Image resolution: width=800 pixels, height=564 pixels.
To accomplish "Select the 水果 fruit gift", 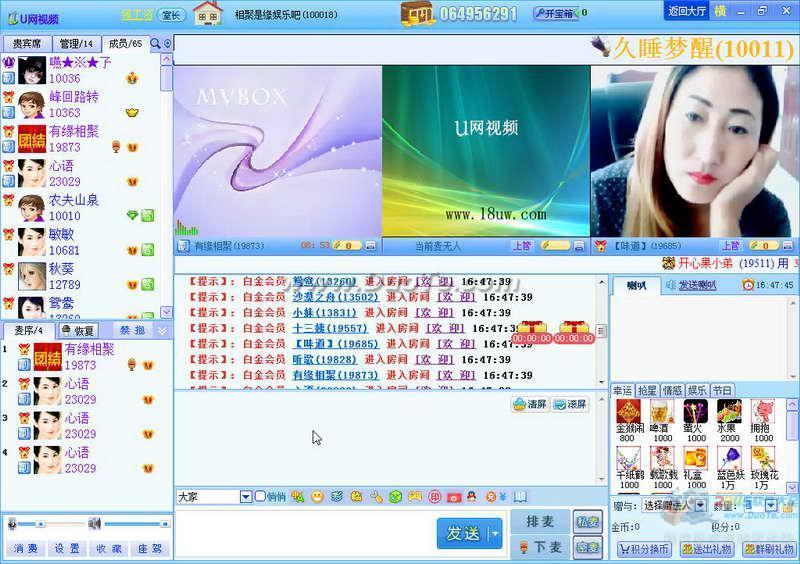I will pyautogui.click(x=729, y=411).
